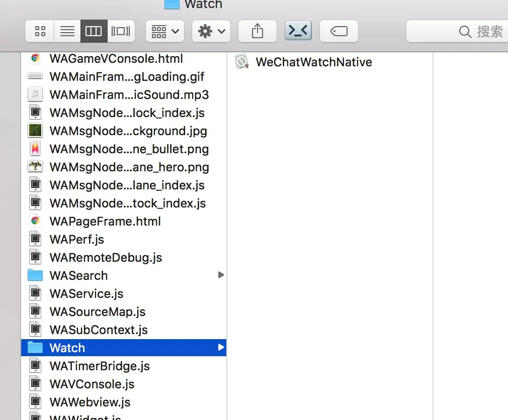Click the selected Watch folder icon

tap(35, 348)
